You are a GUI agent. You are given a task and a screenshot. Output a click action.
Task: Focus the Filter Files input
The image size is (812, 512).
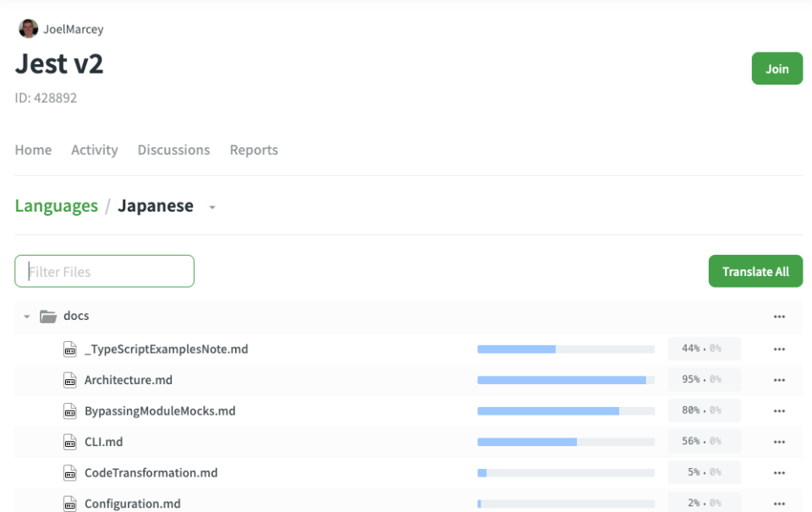pyautogui.click(x=105, y=271)
